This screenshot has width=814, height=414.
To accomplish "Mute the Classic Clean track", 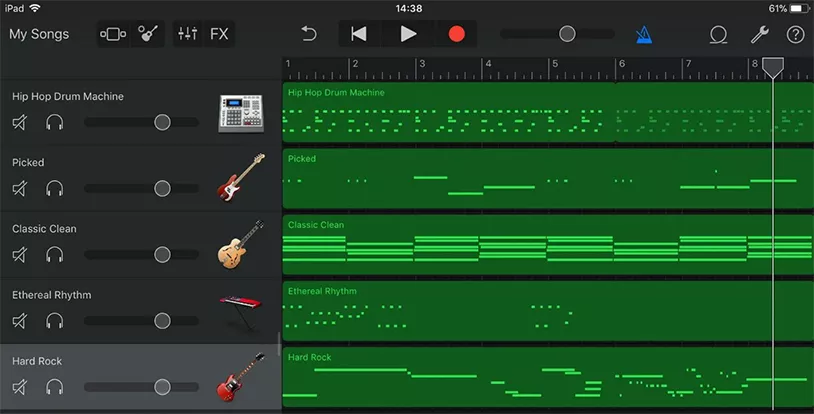I will pos(19,255).
